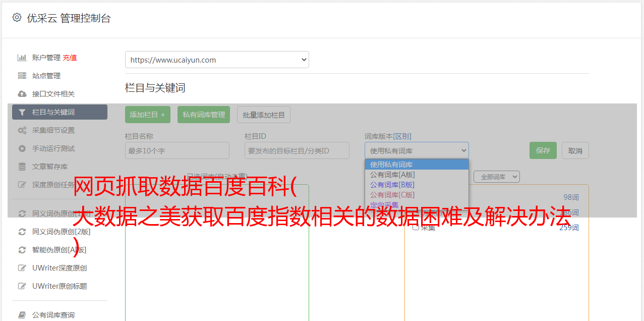Screen dimensions: 644x321
Task: Click the gears icon for 采集细节设置
Action: 22,130
